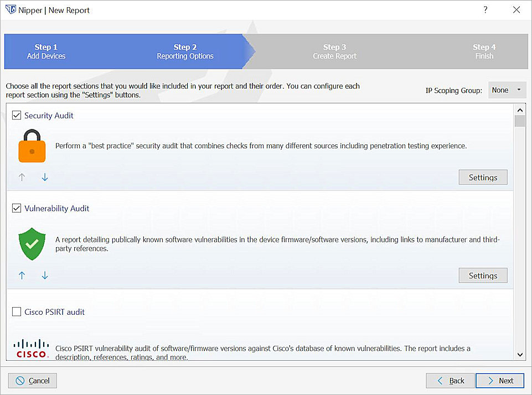Open Settings for Security Audit
The width and height of the screenshot is (532, 395).
483,178
